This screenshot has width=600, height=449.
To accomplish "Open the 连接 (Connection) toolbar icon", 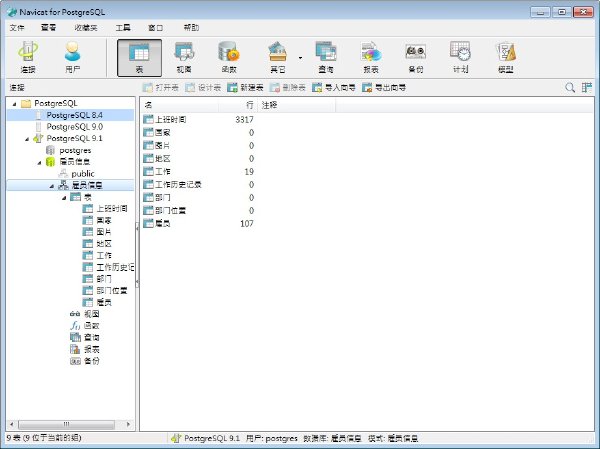I will point(28,57).
